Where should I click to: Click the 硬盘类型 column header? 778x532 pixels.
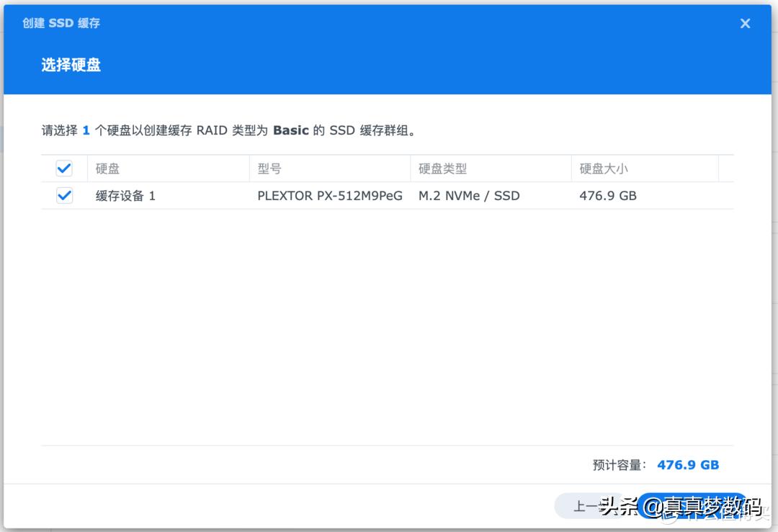[444, 168]
